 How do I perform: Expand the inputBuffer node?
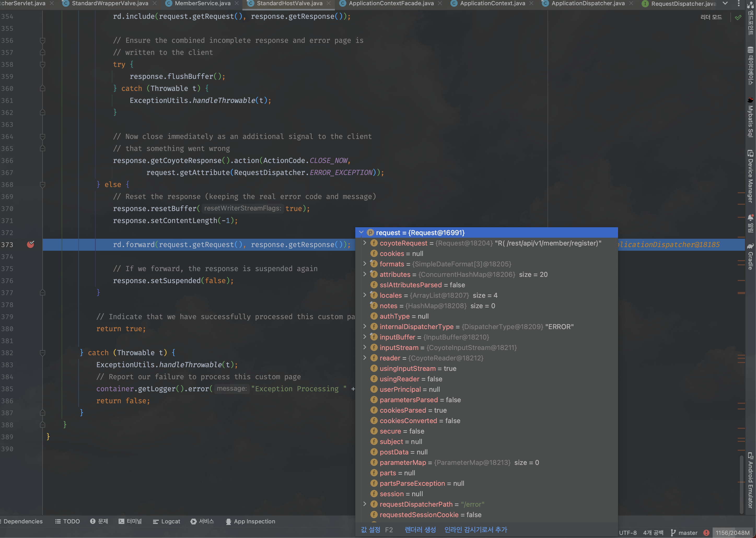click(x=365, y=337)
